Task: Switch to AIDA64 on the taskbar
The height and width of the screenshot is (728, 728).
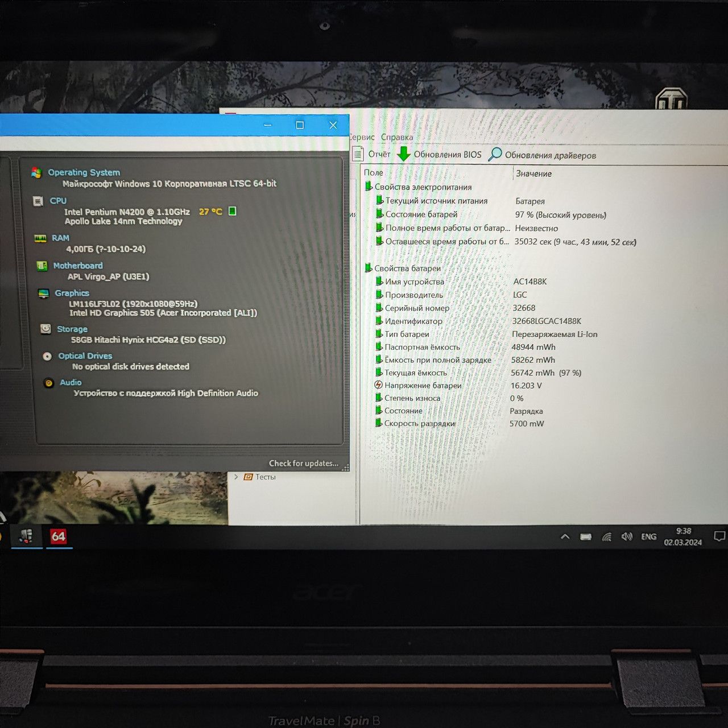Action: (x=59, y=536)
